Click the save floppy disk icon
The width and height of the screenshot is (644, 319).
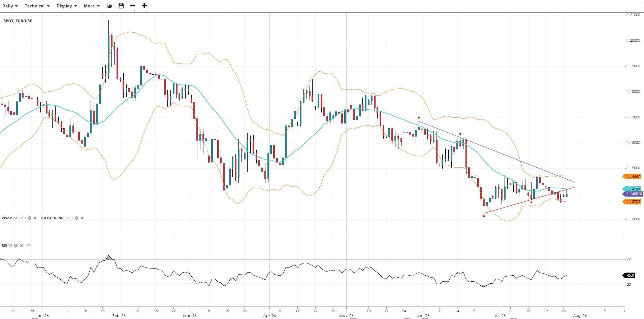(x=121, y=6)
